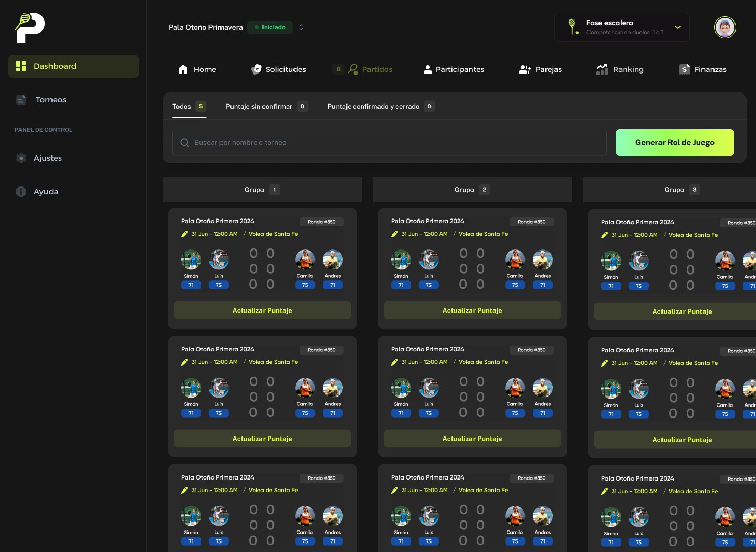Edit date pencil icon in Grupo 3 first match
This screenshot has width=756, height=552.
point(604,235)
